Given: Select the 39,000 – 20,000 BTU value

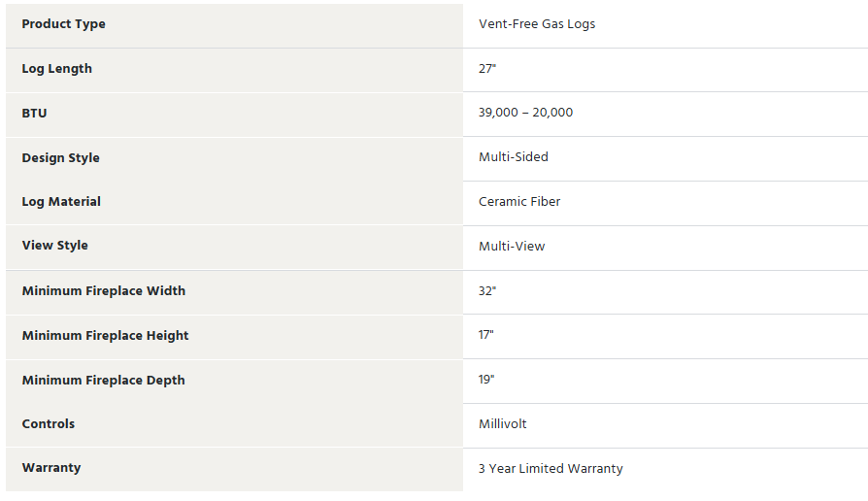Looking at the screenshot, I should (525, 113).
